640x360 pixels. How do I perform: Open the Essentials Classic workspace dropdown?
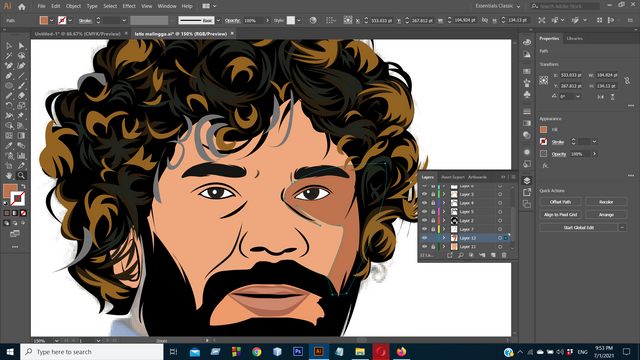(x=498, y=6)
